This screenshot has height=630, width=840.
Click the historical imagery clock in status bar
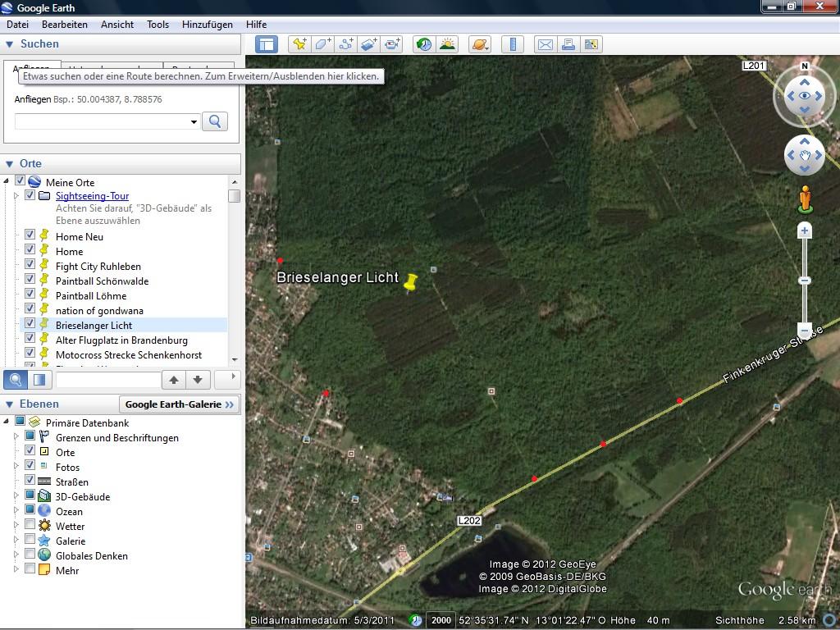[x=416, y=620]
